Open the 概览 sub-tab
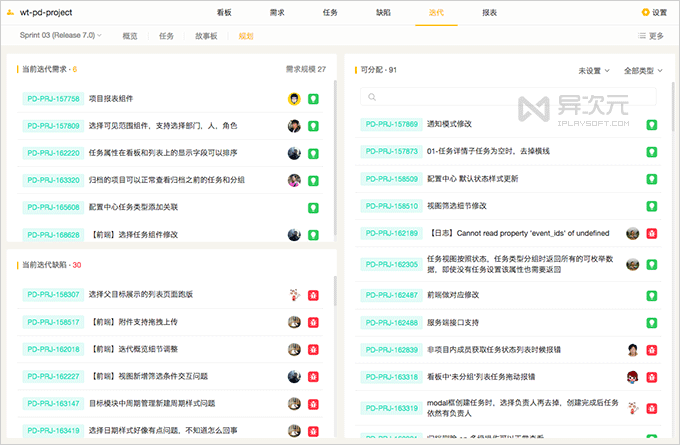The height and width of the screenshot is (445, 680). 130,36
